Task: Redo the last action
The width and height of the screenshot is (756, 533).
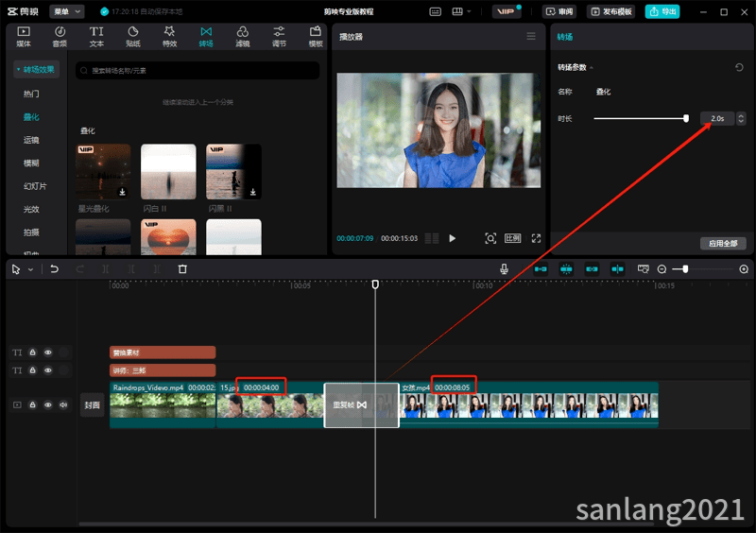Action: [80, 269]
